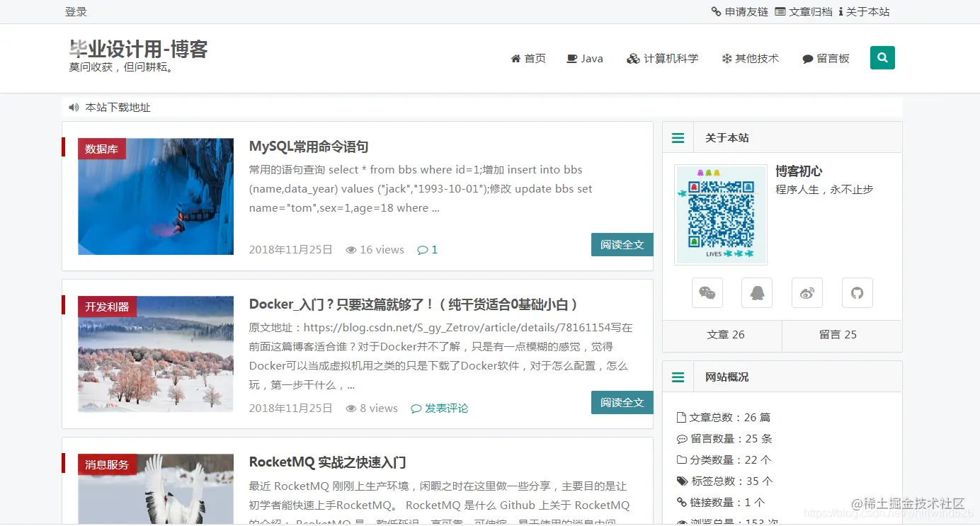980x526 pixels.
Task: Open the WeChat social icon
Action: point(707,292)
